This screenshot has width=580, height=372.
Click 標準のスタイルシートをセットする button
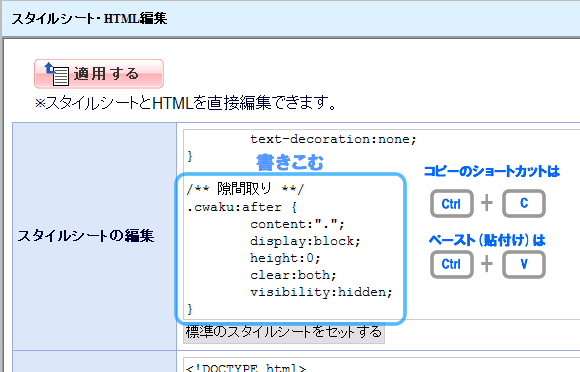click(x=284, y=332)
